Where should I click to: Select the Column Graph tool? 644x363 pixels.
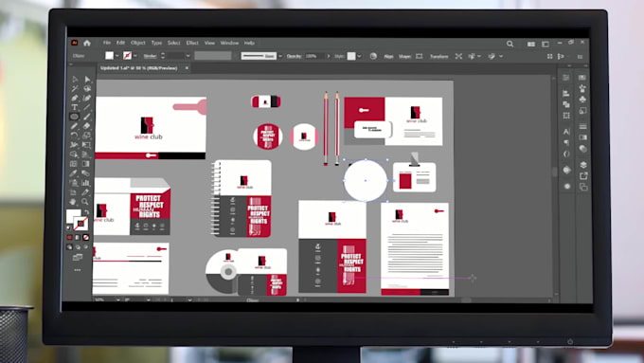(x=85, y=183)
